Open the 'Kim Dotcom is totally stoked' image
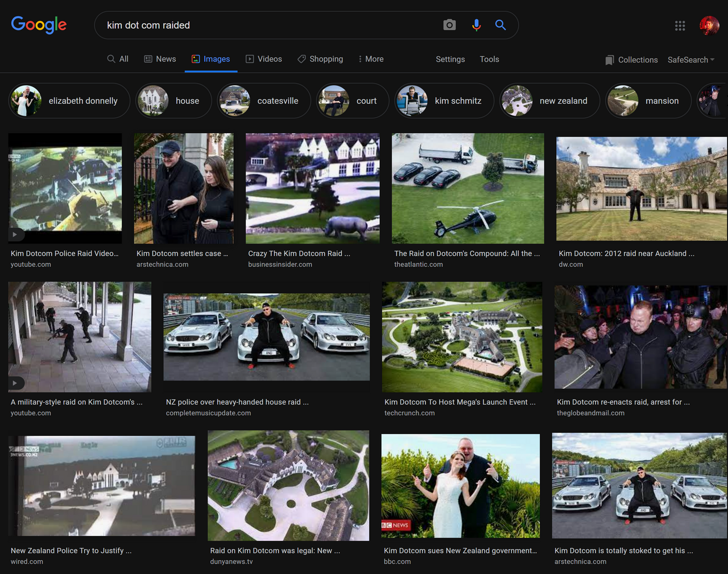Viewport: 728px width, 574px height. [x=639, y=485]
